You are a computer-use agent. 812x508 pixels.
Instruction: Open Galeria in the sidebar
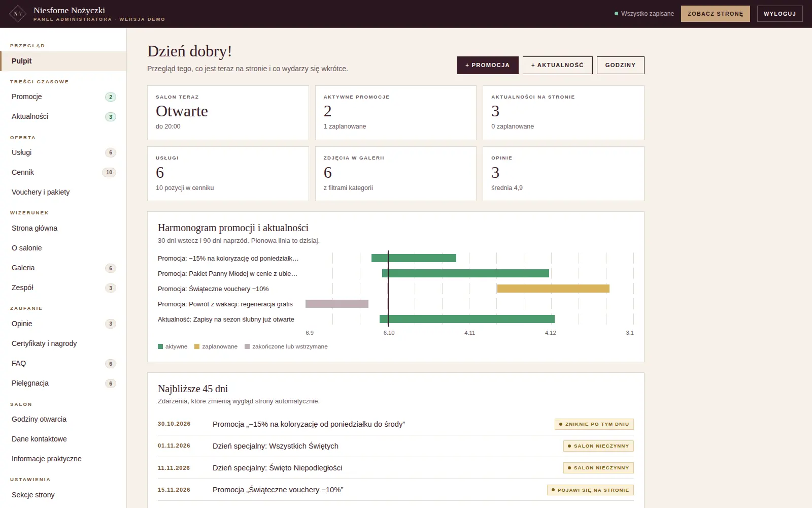[x=63, y=268]
